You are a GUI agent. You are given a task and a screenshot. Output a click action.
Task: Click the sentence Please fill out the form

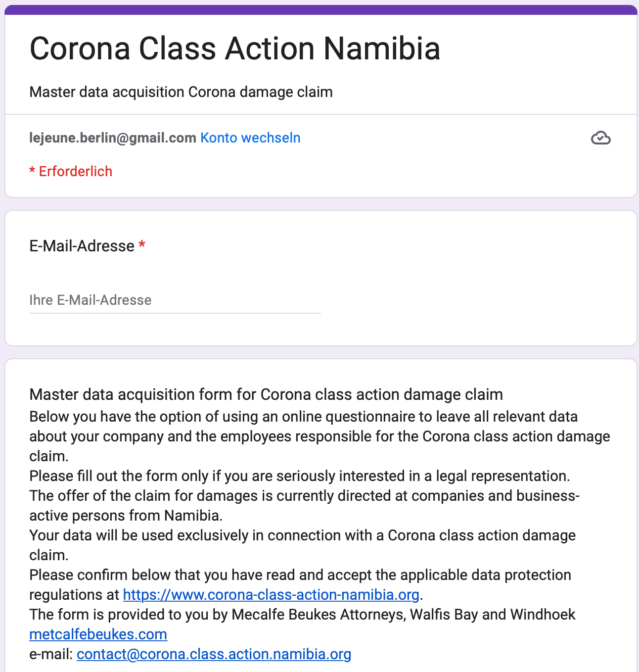[300, 476]
